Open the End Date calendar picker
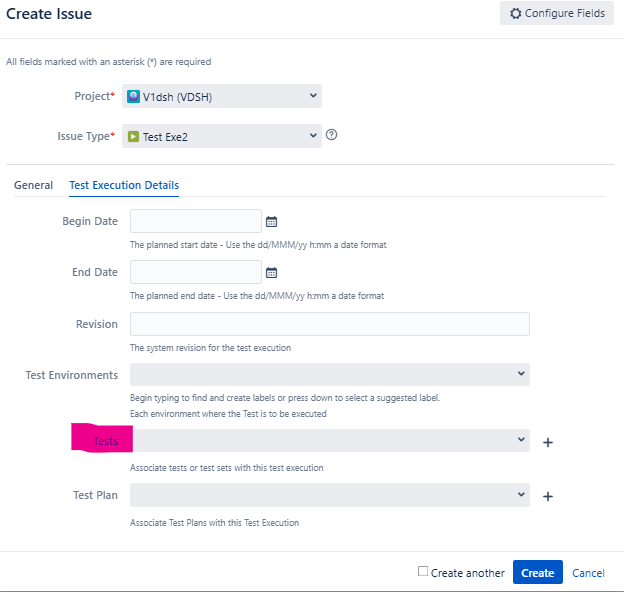The width and height of the screenshot is (624, 592). (x=271, y=272)
